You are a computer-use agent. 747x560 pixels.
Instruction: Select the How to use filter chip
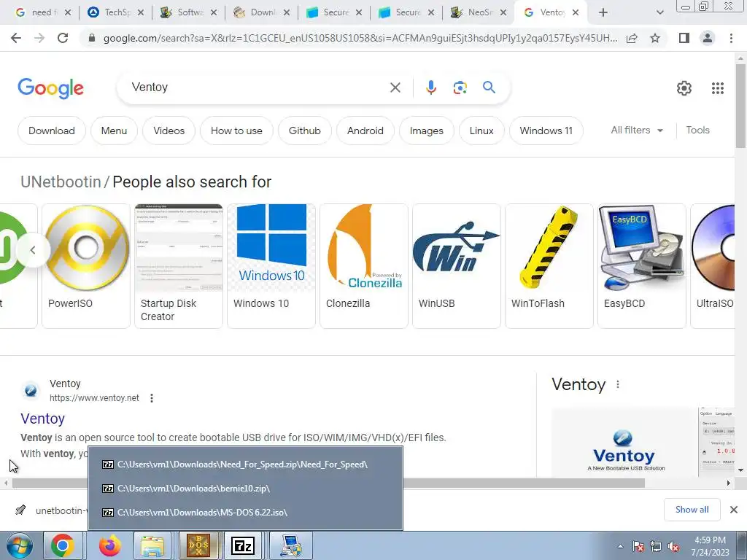pos(236,131)
